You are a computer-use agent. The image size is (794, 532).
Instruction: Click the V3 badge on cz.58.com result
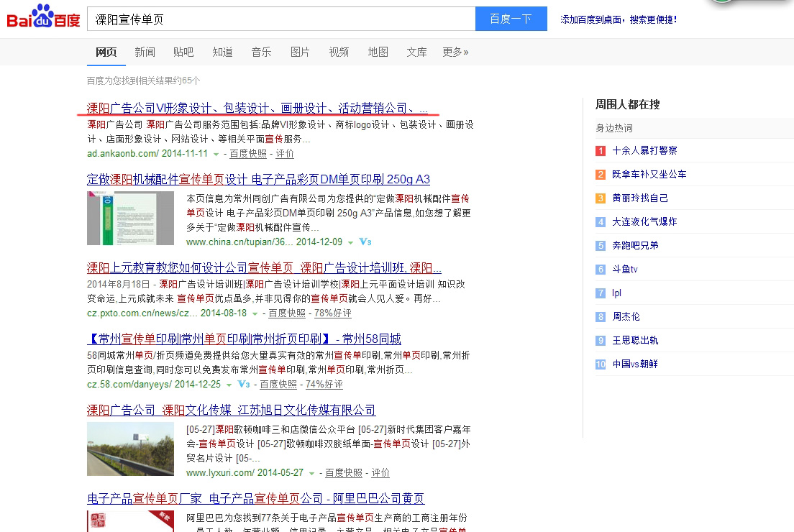coord(244,384)
